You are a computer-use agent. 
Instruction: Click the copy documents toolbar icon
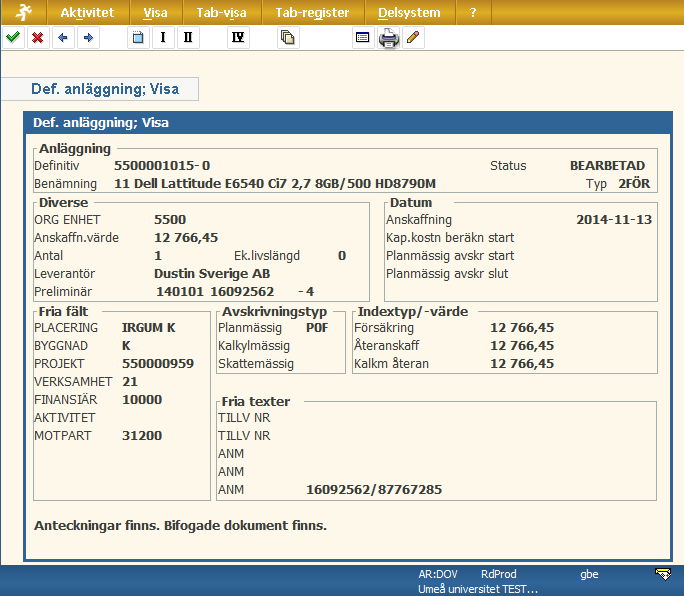(x=288, y=38)
